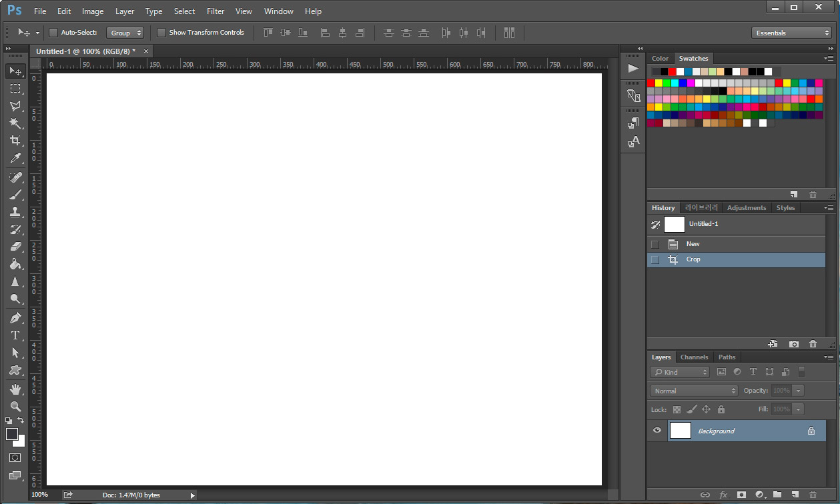Add layer style fx icon
The image size is (840, 504).
pos(723,495)
